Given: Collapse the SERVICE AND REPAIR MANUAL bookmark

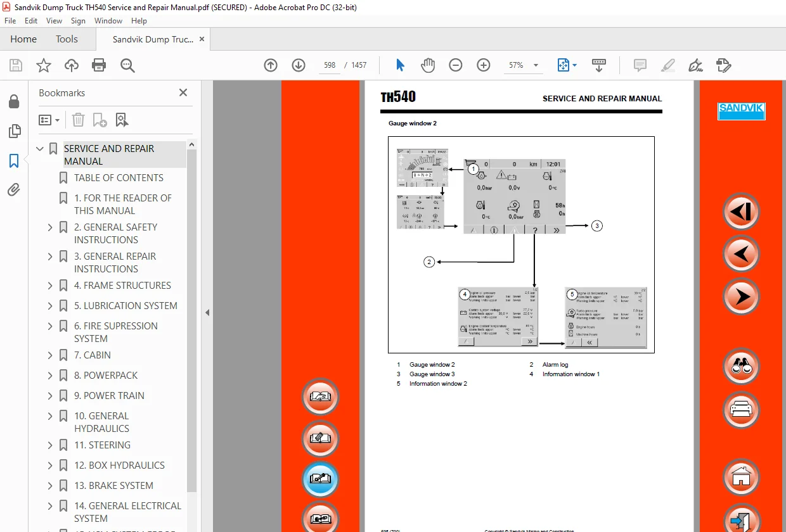Looking at the screenshot, I should (40, 149).
